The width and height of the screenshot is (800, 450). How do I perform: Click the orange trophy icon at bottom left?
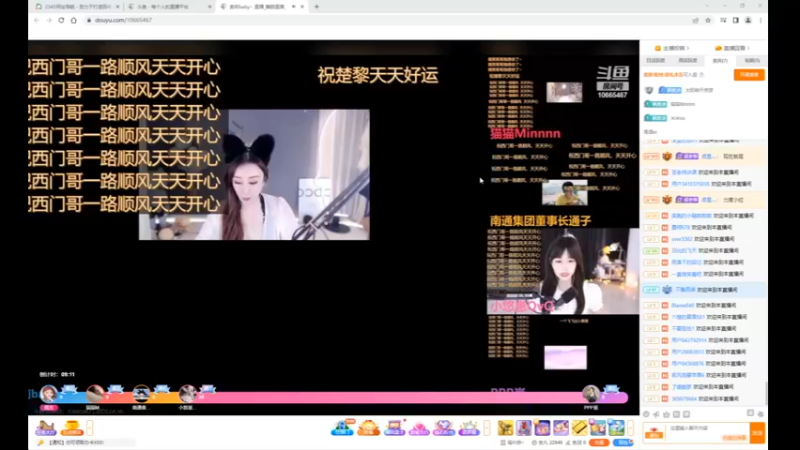(72, 428)
